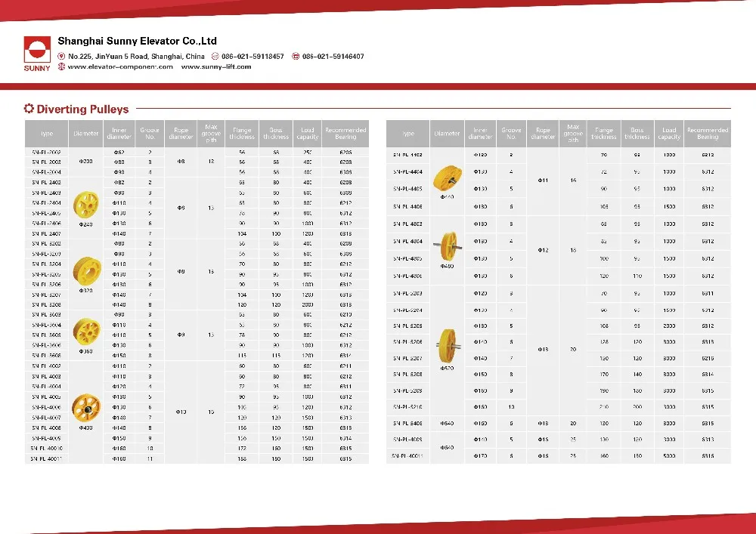
Task: Select the Φ320 yellow pulley image
Action: 85,270
